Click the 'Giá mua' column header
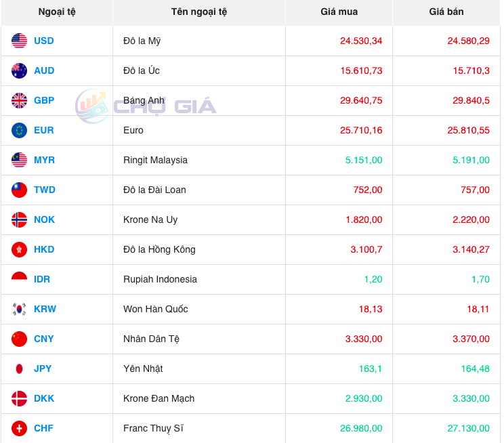The height and width of the screenshot is (443, 504). coord(339,12)
